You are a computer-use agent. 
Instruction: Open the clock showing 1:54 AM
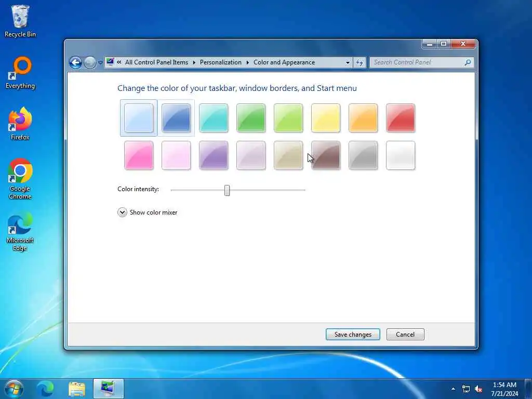click(504, 389)
